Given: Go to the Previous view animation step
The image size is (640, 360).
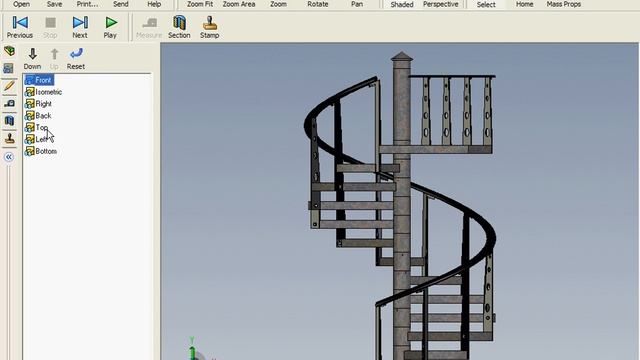Looking at the screenshot, I should tap(20, 27).
